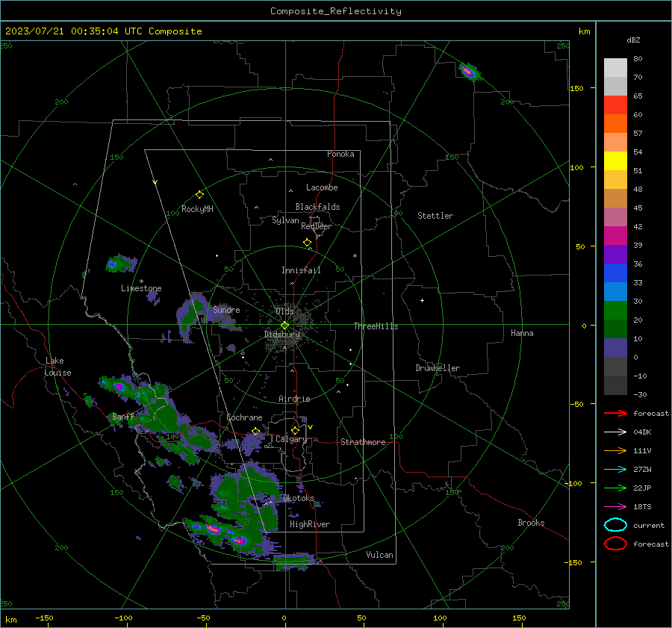Viewport: 672px width, 628px height.
Task: Click the yellow diamond marker above Calgary
Action: click(295, 430)
